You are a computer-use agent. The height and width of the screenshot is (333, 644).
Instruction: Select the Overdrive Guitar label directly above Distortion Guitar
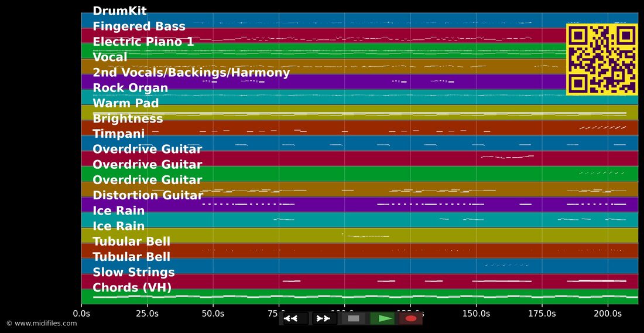click(x=147, y=180)
